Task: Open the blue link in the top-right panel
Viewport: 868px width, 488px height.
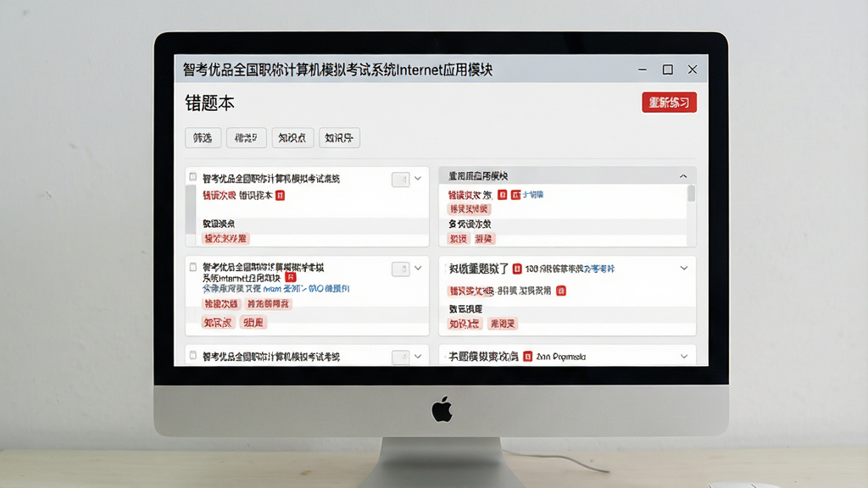Action: coord(533,195)
